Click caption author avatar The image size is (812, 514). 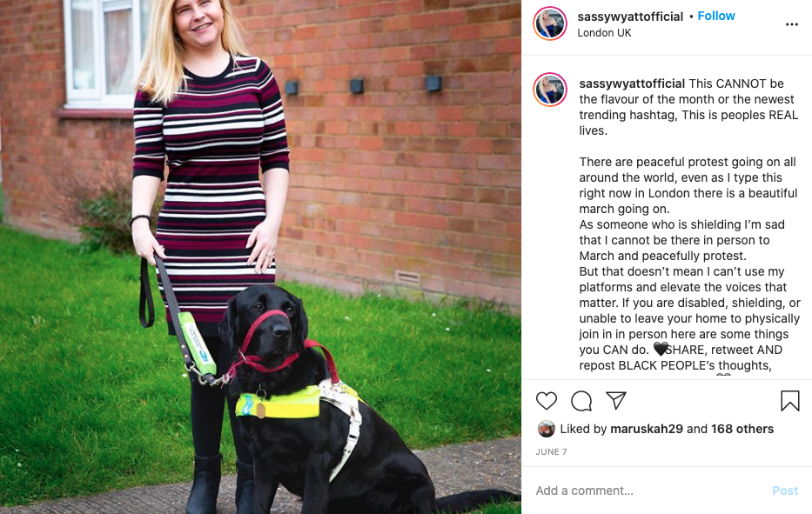(x=550, y=90)
